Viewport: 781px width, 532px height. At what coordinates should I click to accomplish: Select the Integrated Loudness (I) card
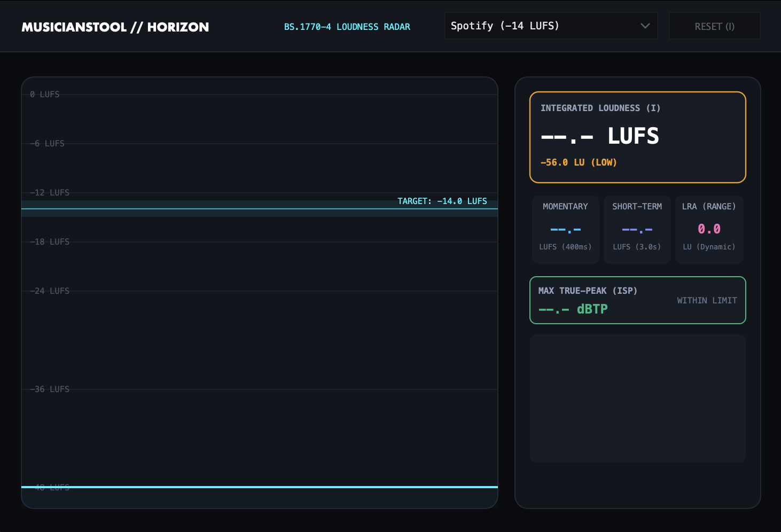coord(637,137)
